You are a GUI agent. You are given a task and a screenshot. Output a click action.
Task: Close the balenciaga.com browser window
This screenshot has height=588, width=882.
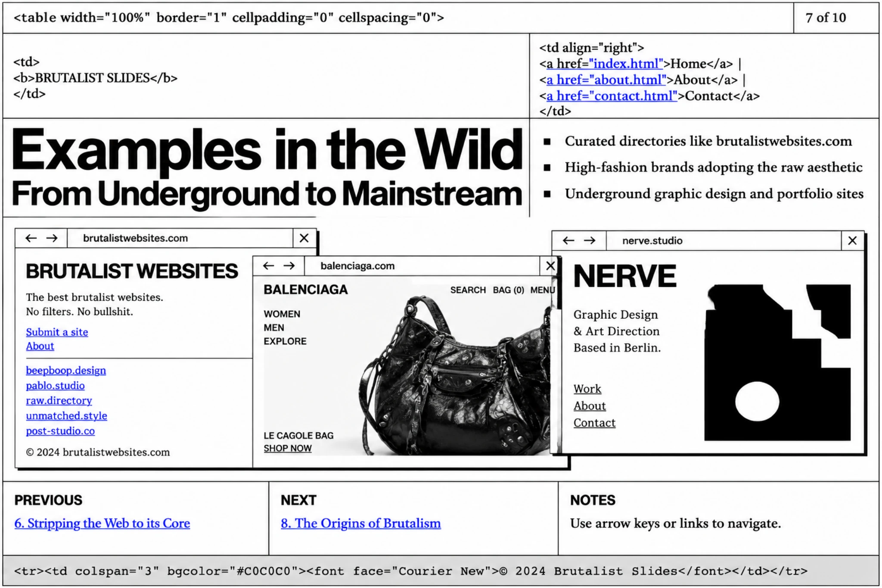(x=550, y=266)
